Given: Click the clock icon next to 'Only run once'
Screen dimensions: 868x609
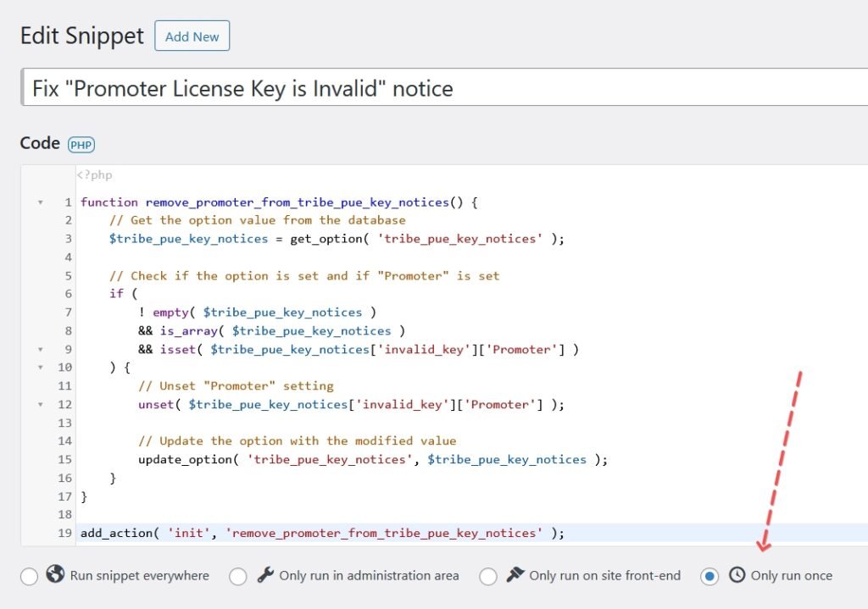Looking at the screenshot, I should point(737,575).
